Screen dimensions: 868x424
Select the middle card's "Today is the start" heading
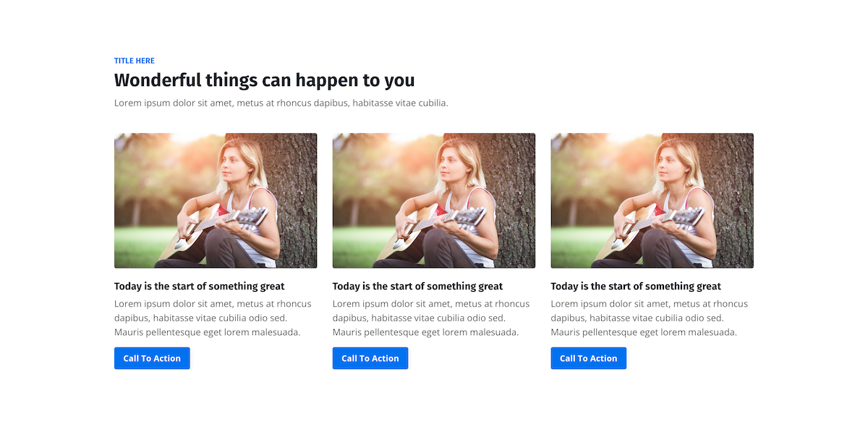tap(417, 287)
